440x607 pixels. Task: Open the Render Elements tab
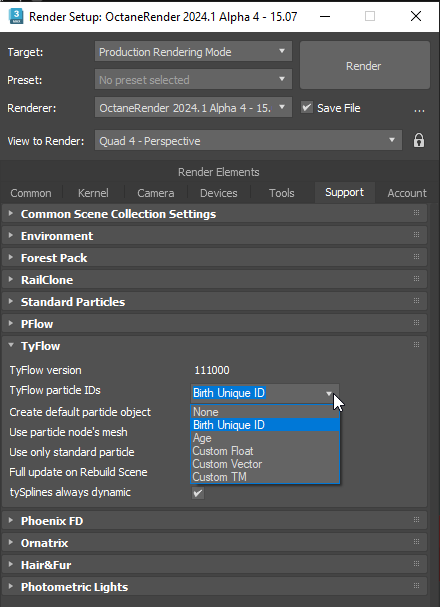click(219, 172)
